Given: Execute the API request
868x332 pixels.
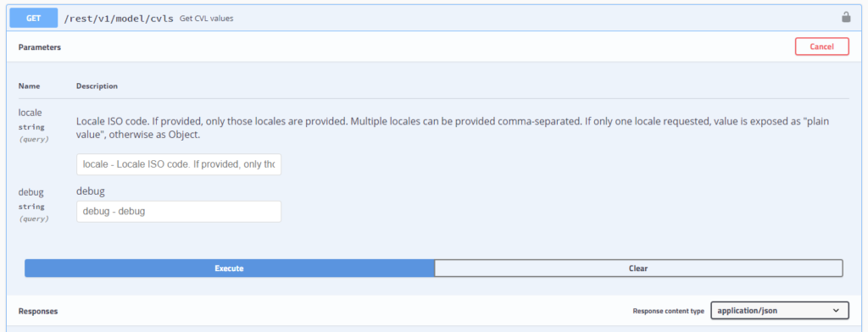Looking at the screenshot, I should (x=229, y=268).
